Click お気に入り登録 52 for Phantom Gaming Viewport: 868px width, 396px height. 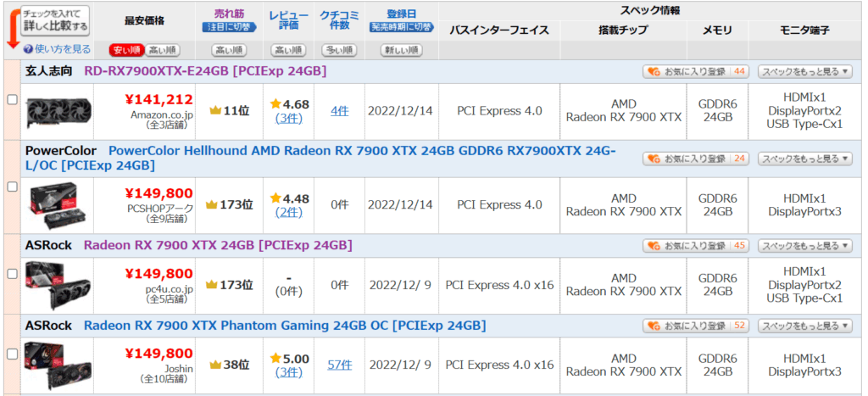(x=695, y=326)
